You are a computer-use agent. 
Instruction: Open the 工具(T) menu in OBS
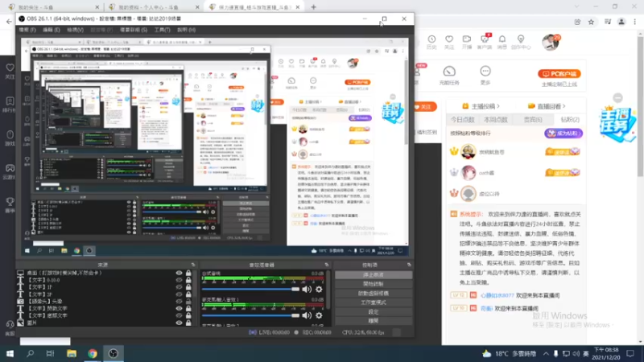[163, 30]
